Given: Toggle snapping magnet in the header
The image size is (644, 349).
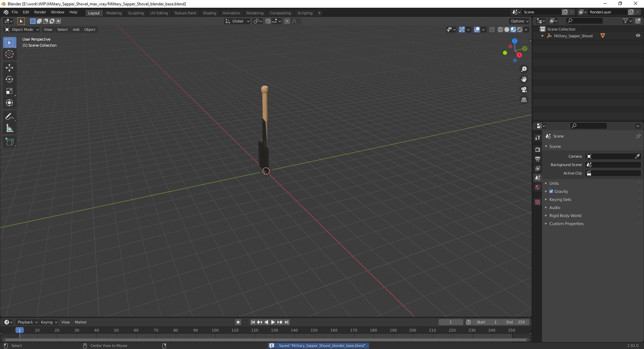Looking at the screenshot, I should pyautogui.click(x=268, y=21).
